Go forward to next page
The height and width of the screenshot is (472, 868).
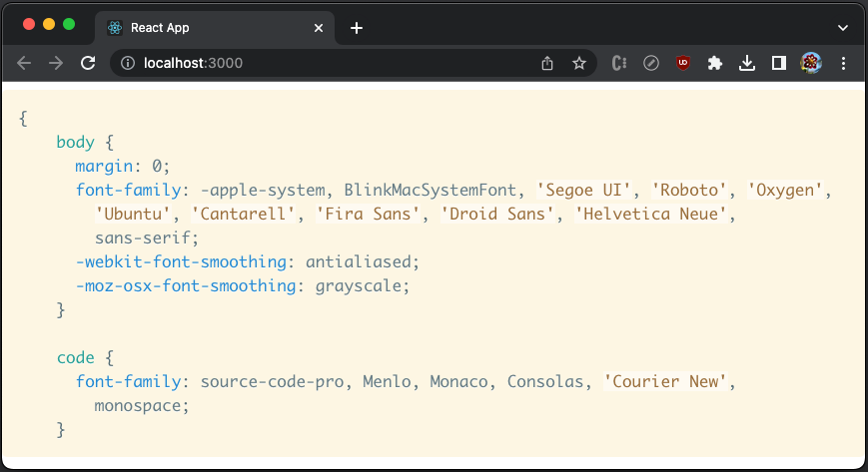pyautogui.click(x=56, y=63)
